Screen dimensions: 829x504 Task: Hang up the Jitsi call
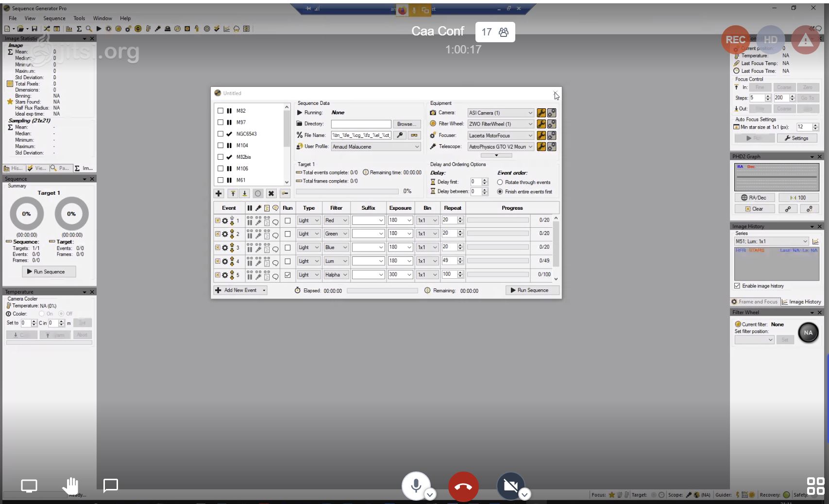[x=463, y=487]
